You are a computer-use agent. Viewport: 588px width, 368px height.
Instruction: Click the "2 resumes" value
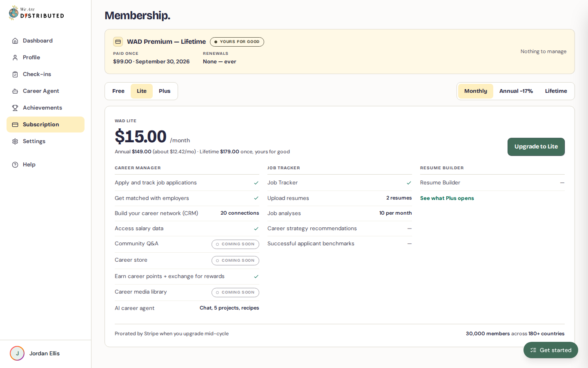tap(399, 198)
